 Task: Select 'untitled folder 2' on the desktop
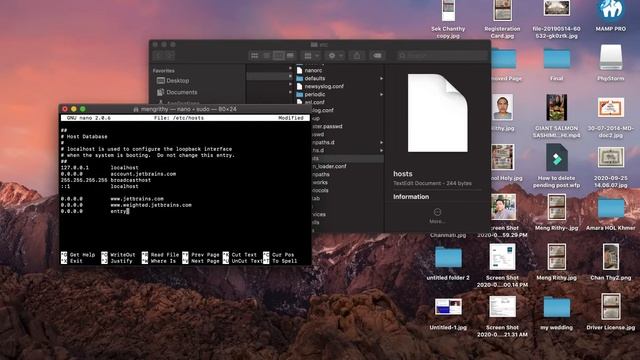448,258
